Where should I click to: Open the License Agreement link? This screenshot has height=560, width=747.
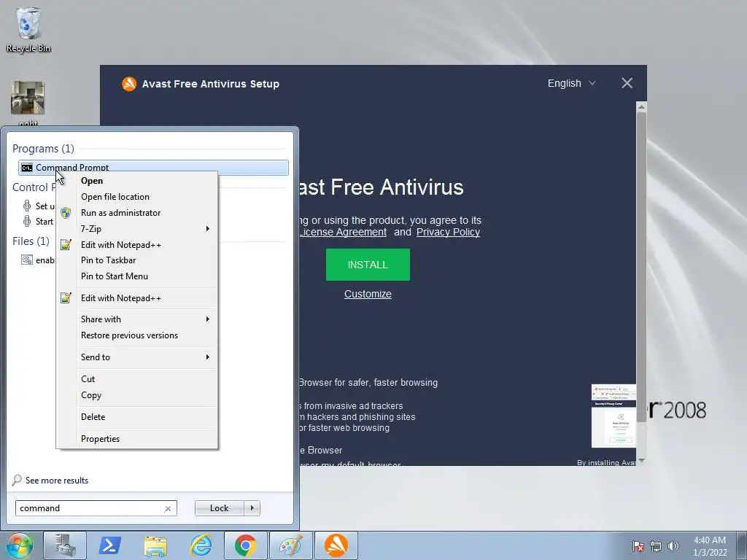click(343, 233)
